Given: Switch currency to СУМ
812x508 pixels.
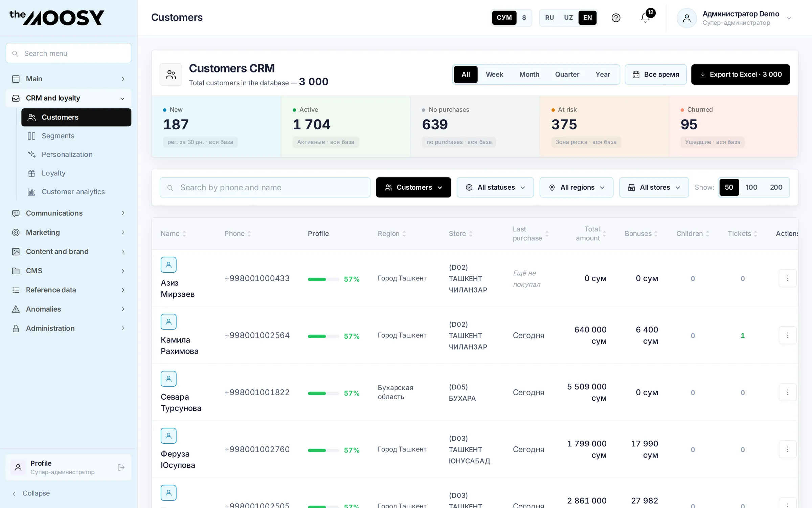Looking at the screenshot, I should (504, 18).
